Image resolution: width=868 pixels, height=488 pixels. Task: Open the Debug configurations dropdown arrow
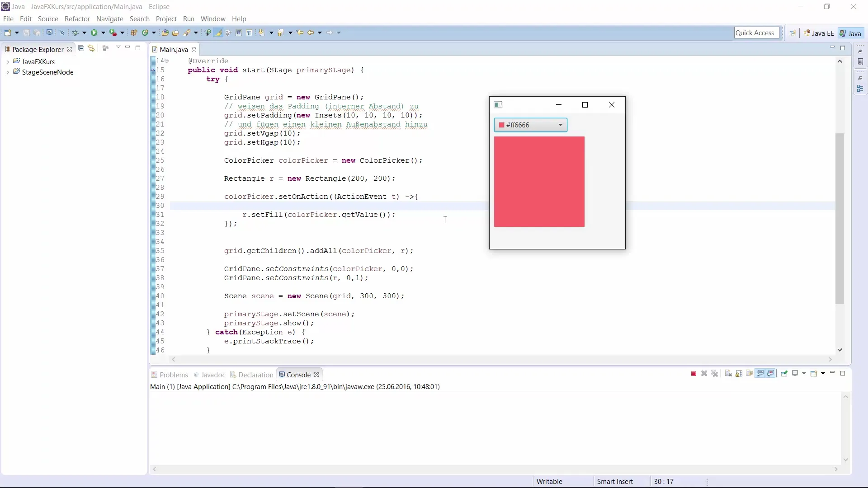[84, 33]
